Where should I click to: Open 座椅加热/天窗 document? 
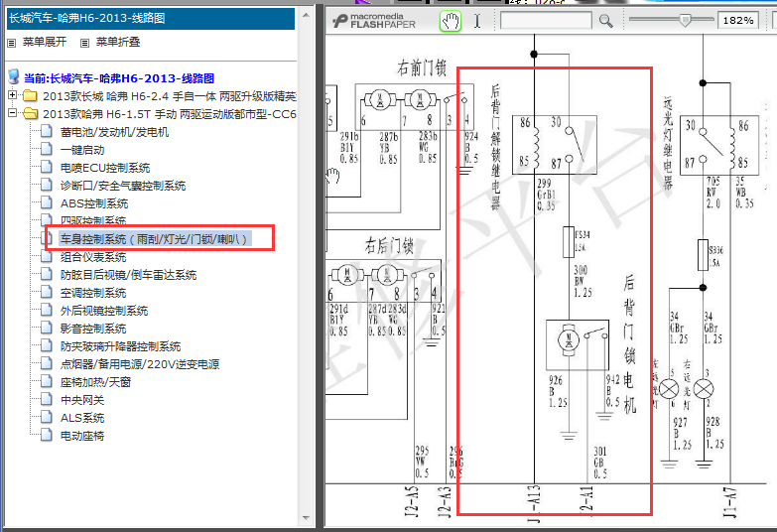[95, 382]
